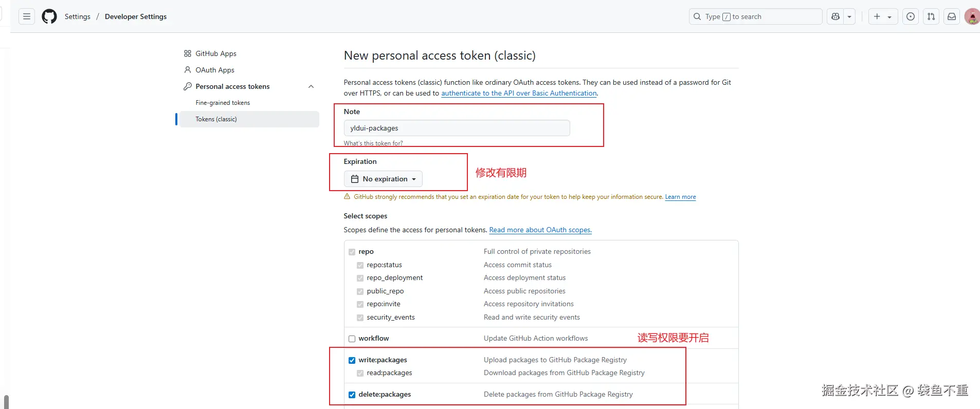Uncheck the delete:packages scope
The width and height of the screenshot is (980, 409).
pyautogui.click(x=352, y=395)
